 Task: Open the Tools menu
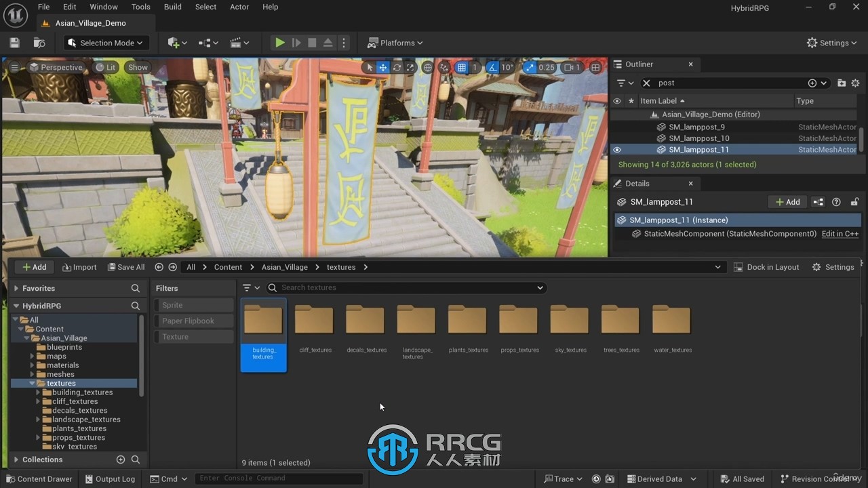[141, 7]
